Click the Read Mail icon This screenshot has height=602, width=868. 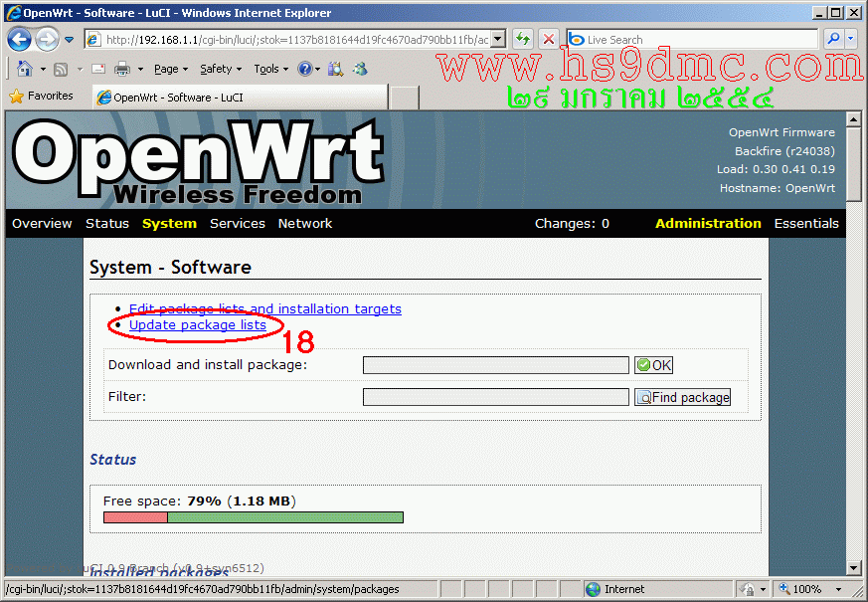(98, 69)
